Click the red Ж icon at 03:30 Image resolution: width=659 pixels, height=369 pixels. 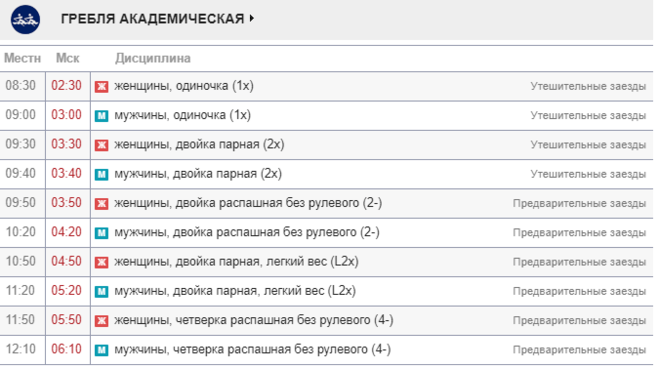pos(101,145)
